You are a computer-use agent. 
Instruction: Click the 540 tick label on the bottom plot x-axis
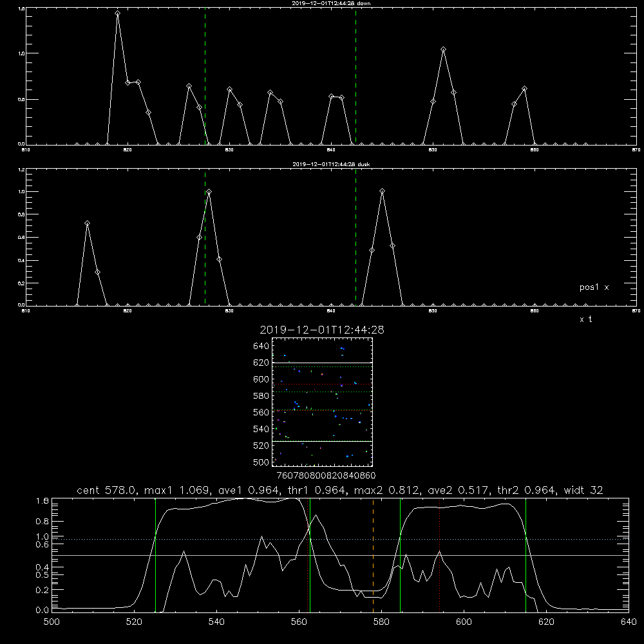point(216,622)
